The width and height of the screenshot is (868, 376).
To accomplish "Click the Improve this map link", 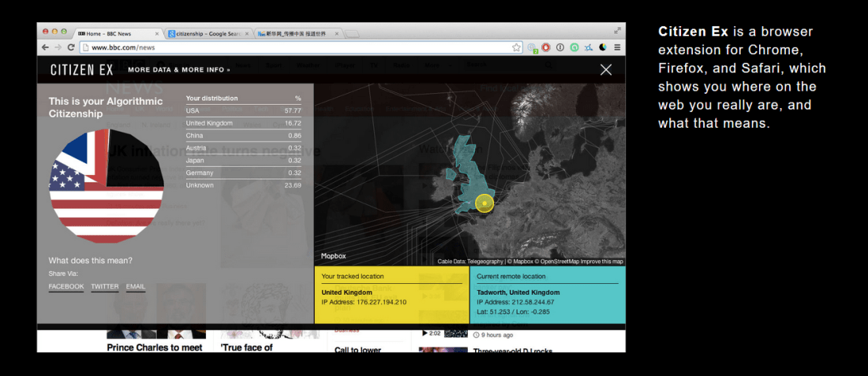I will (602, 262).
